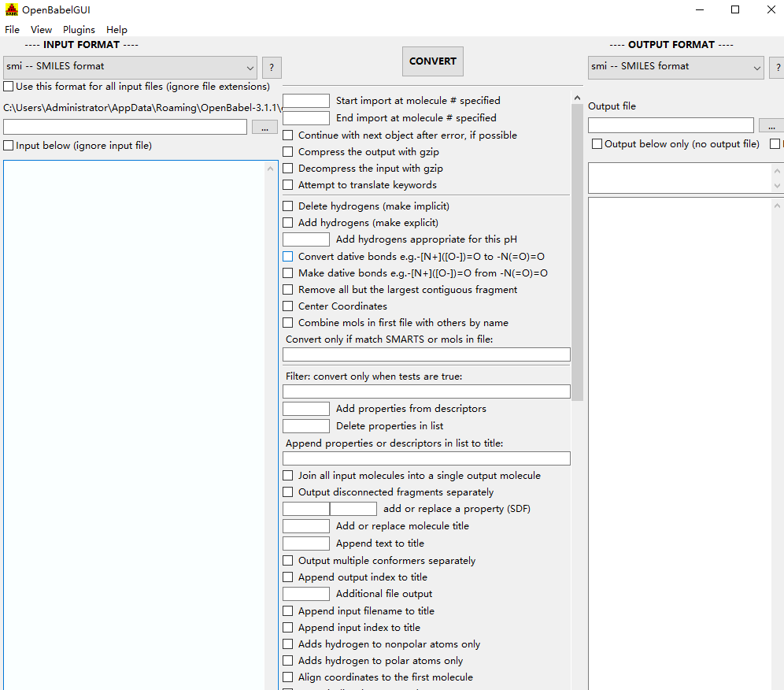
Task: Enable Delete hydrogens (make implicit)
Action: (x=288, y=206)
